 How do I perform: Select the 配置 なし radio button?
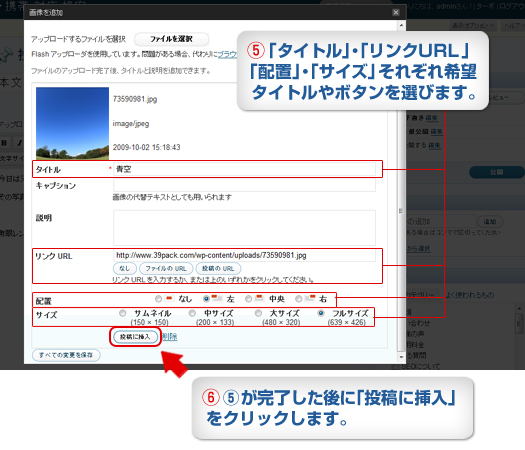[x=158, y=299]
